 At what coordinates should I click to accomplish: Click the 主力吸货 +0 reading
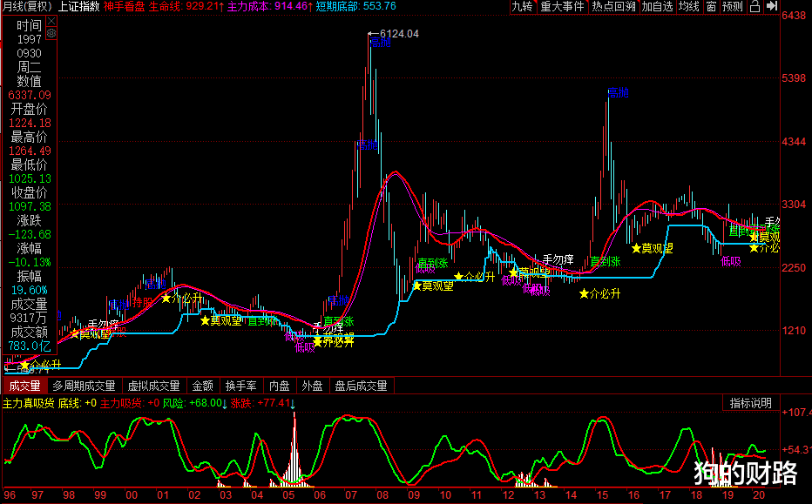(130, 403)
